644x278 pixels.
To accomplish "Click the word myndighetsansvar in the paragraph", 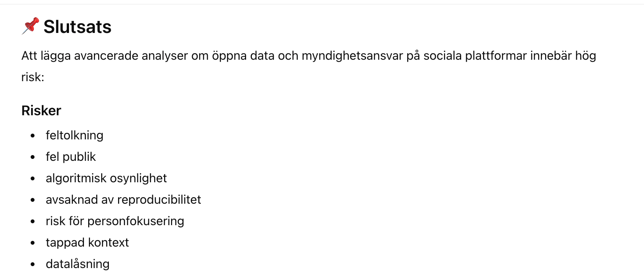I will [x=352, y=56].
